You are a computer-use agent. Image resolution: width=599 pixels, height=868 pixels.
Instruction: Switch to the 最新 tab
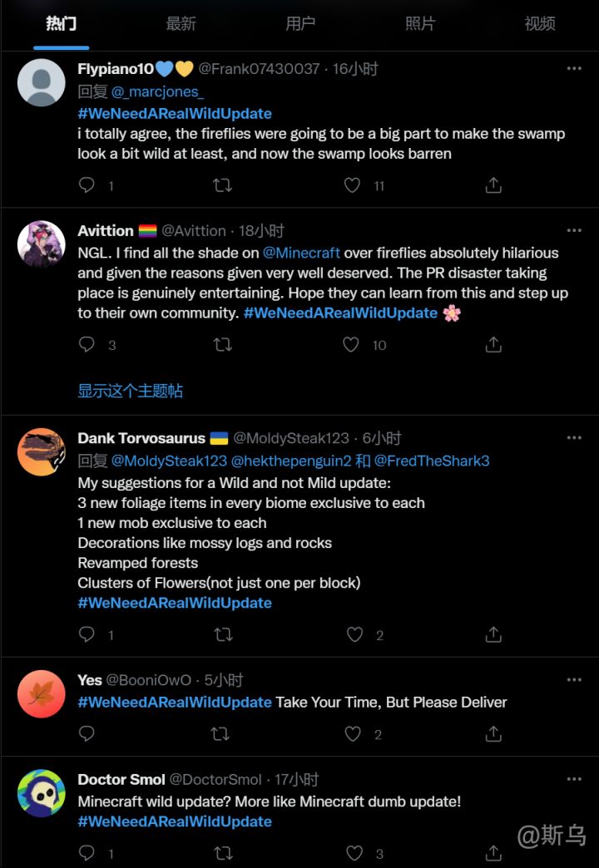pos(181,24)
